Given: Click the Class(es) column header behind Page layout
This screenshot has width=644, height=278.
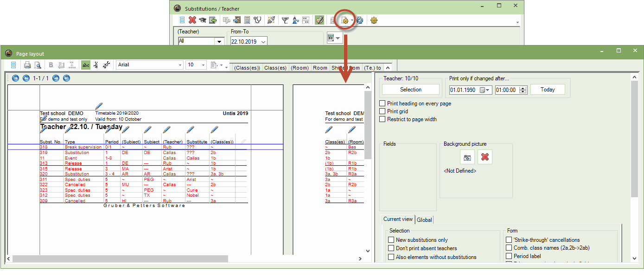Looking at the screenshot, I should pyautogui.click(x=275, y=68).
